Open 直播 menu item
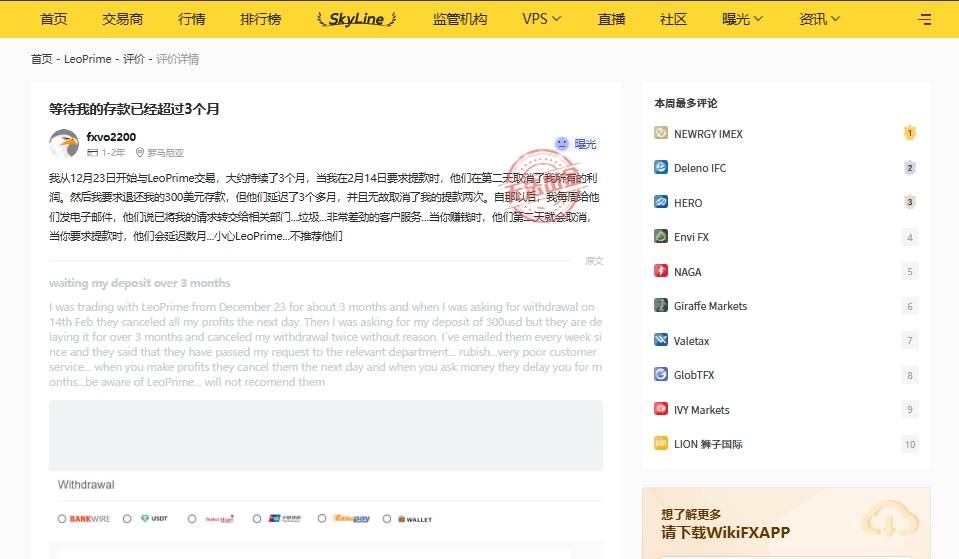 [612, 19]
